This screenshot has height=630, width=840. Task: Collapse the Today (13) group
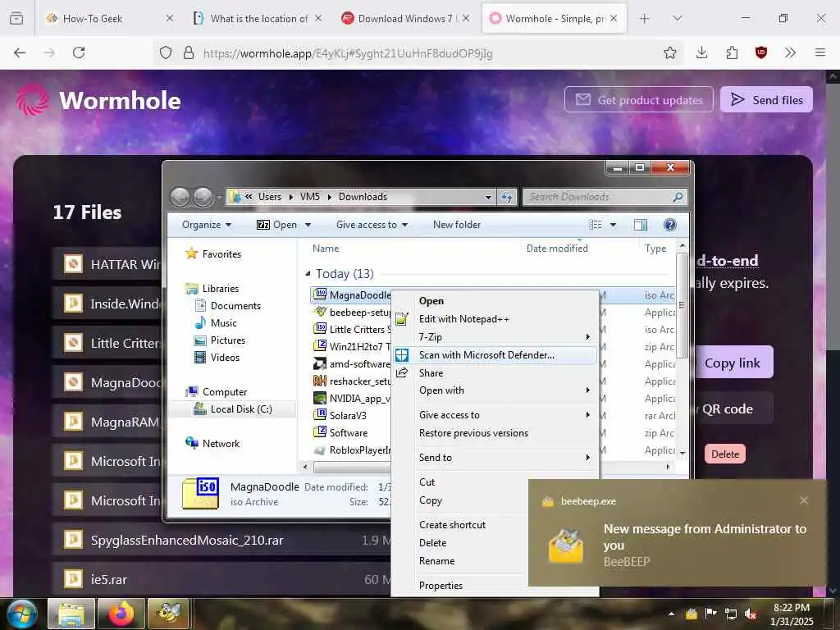tap(308, 274)
